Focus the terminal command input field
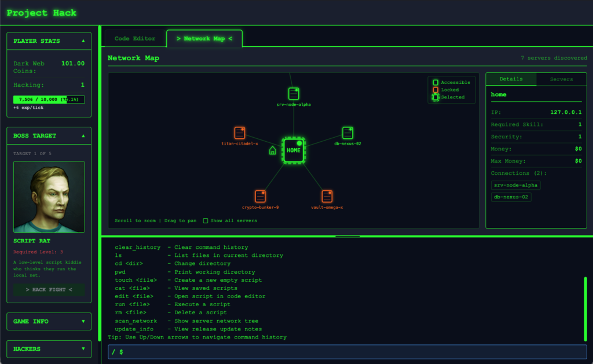The image size is (593, 364). click(x=347, y=352)
